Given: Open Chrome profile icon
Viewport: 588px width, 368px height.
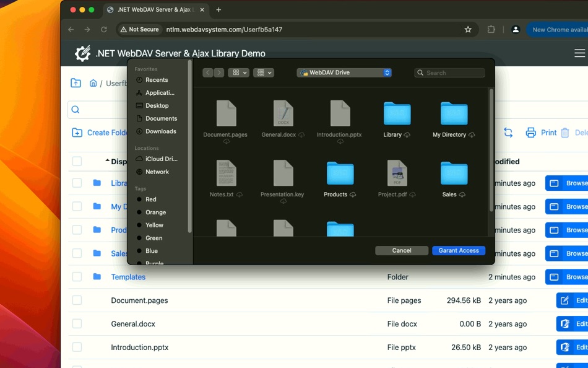Looking at the screenshot, I should [x=516, y=29].
